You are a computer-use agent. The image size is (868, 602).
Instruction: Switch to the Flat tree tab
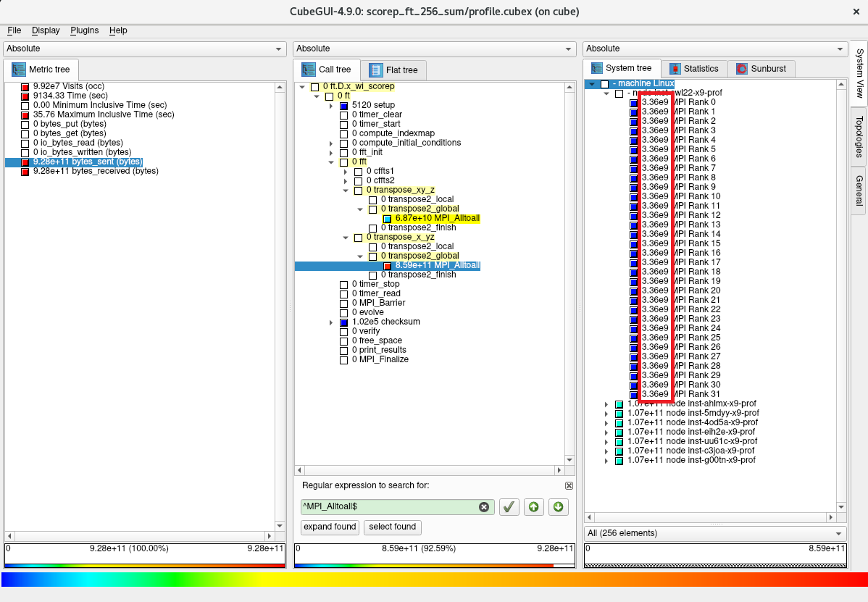click(394, 70)
